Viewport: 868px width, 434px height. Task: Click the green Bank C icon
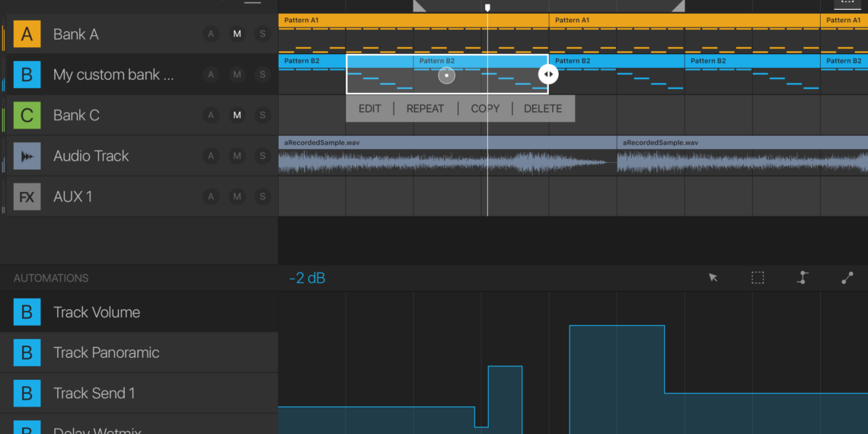pos(27,116)
